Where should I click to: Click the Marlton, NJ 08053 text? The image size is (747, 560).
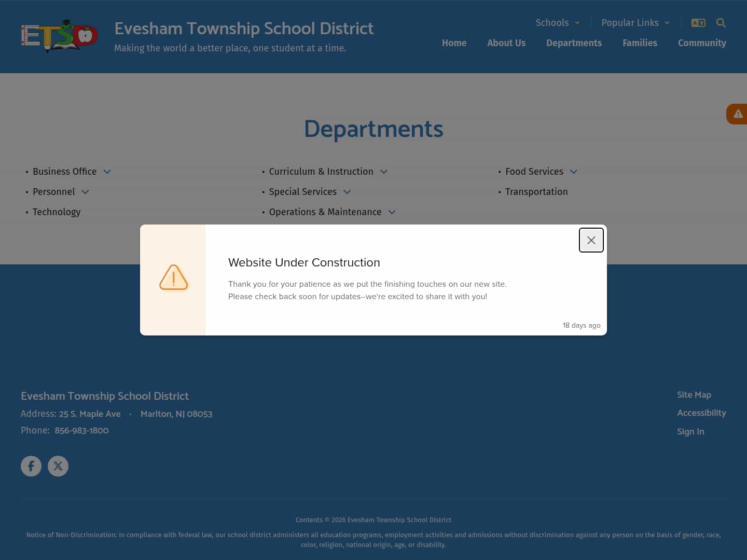pyautogui.click(x=176, y=414)
